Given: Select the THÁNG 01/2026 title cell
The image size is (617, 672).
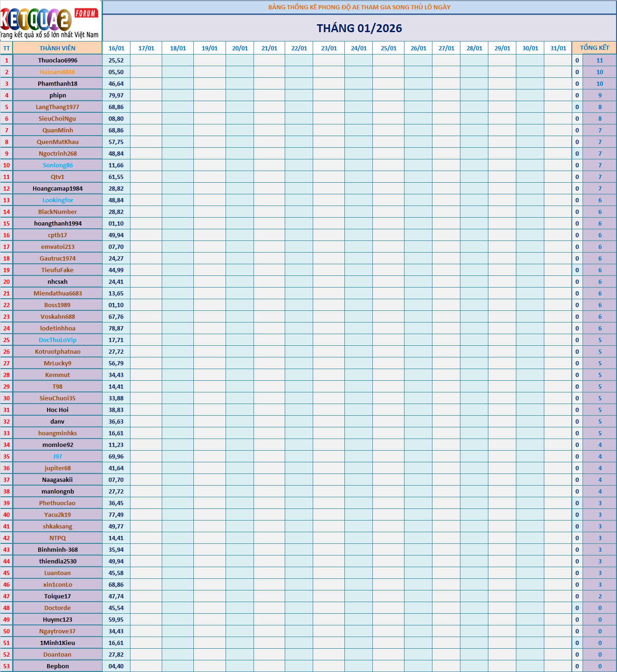Looking at the screenshot, I should pos(359,28).
